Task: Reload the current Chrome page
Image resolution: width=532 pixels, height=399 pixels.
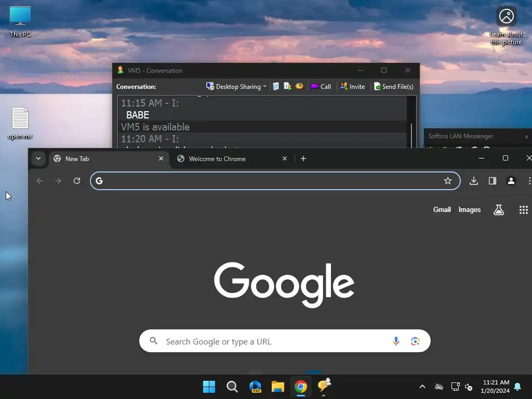Action: (x=77, y=181)
